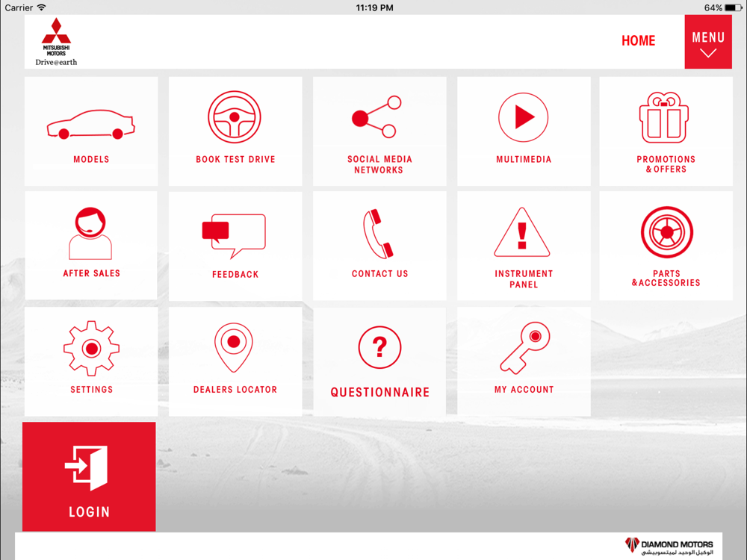Click the Drive@earth tagline
This screenshot has height=560, width=747.
point(56,63)
